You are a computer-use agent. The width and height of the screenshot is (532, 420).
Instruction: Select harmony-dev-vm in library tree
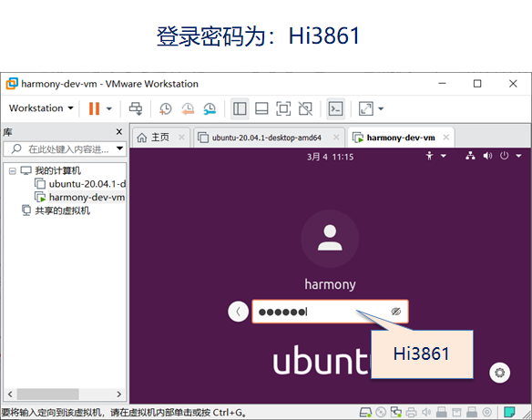(87, 197)
